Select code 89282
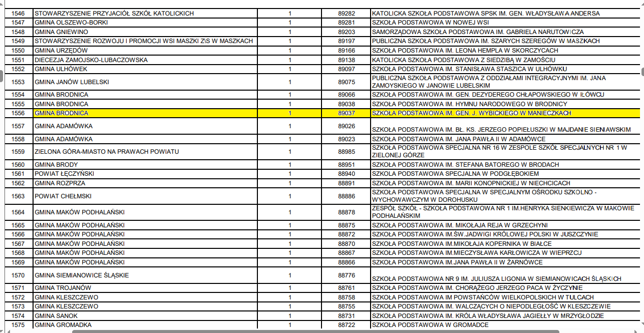This screenshot has width=644, height=333. tap(346, 13)
